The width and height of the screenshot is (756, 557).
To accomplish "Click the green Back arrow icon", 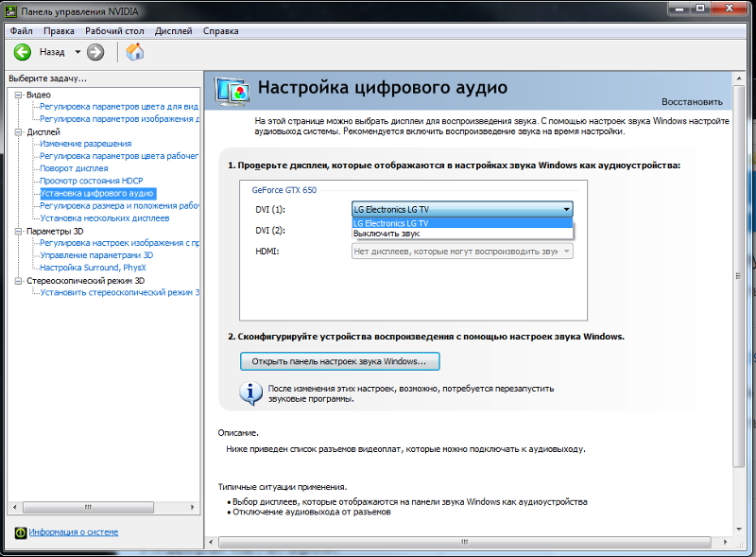I will 23,52.
